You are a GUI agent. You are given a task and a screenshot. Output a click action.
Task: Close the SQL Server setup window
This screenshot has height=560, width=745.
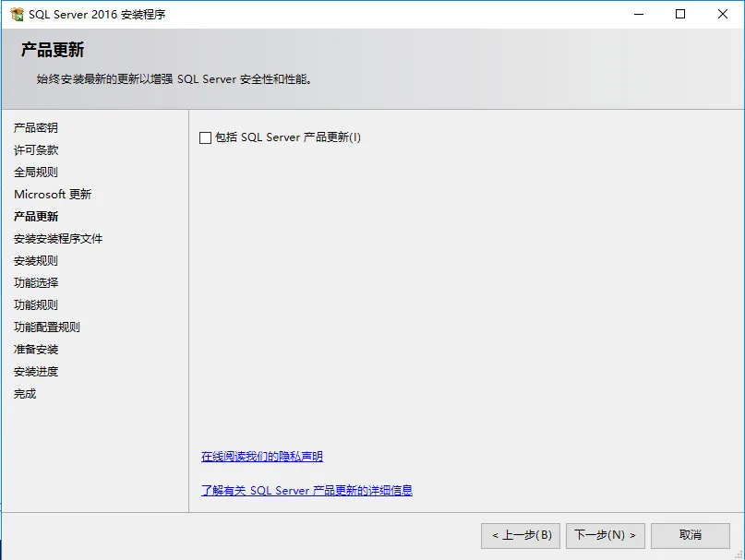click(723, 14)
